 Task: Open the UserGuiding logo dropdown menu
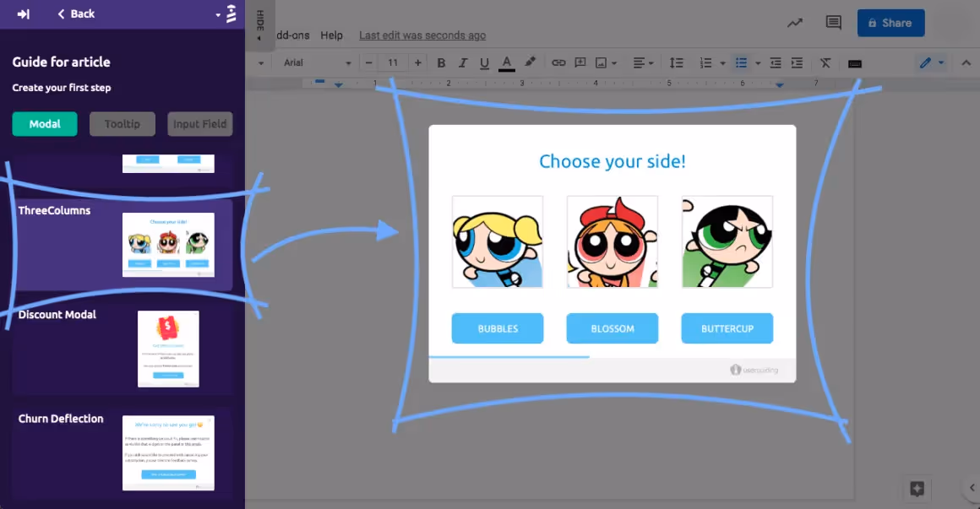[x=226, y=14]
